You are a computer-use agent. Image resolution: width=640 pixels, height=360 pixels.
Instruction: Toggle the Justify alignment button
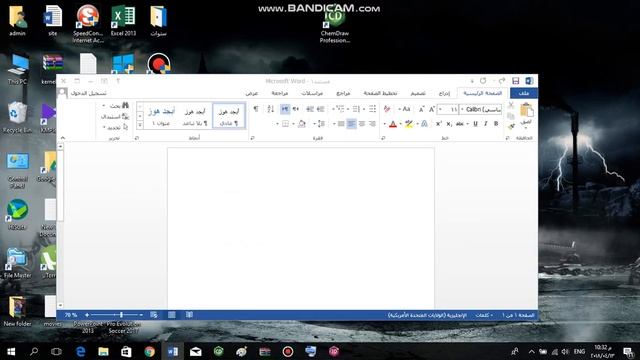(341, 124)
